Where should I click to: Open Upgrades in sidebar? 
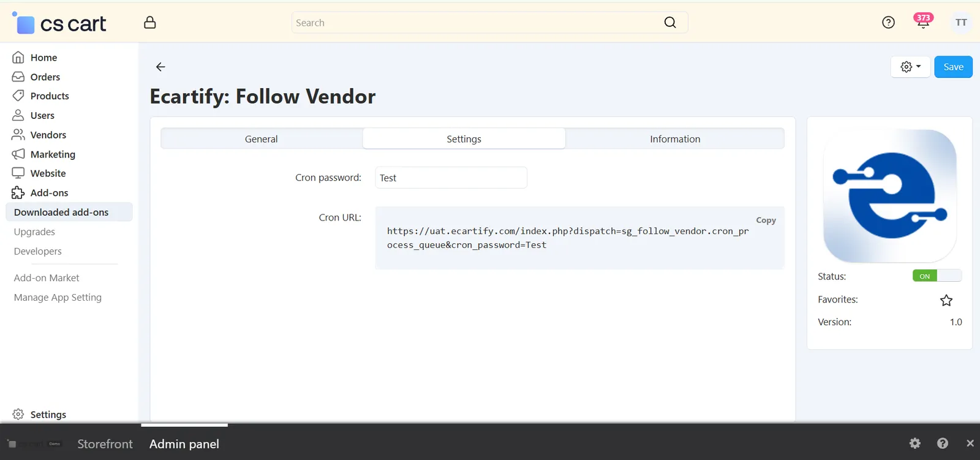pos(34,232)
